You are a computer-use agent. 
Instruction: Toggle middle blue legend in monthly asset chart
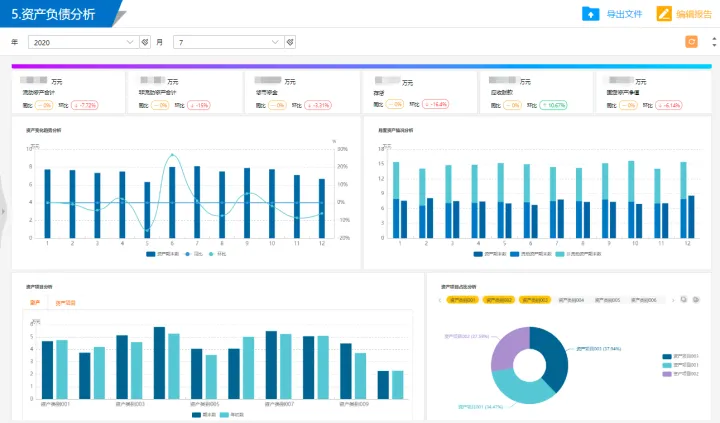click(530, 254)
